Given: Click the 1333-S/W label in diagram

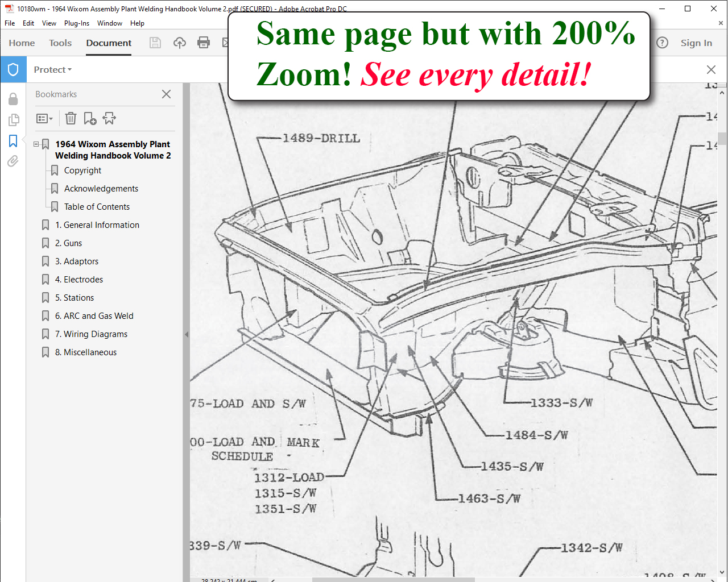Looking at the screenshot, I should [x=562, y=402].
